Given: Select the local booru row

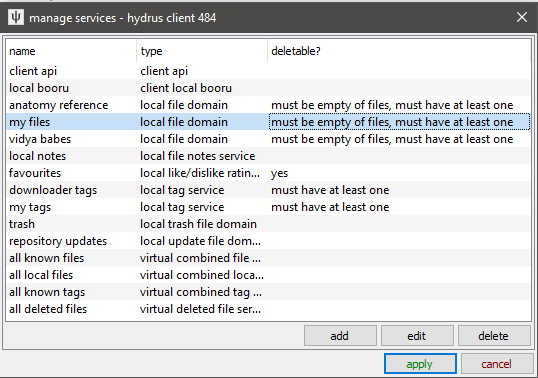Looking at the screenshot, I should pos(268,88).
